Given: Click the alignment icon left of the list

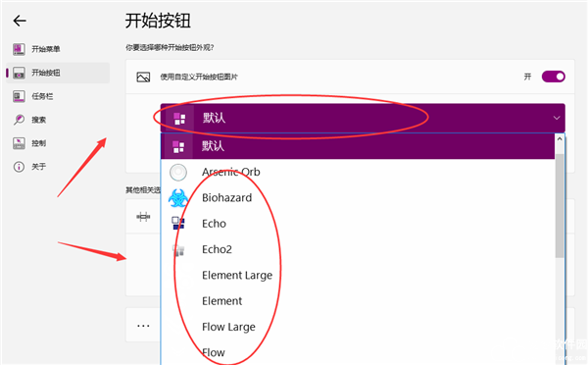Looking at the screenshot, I should [143, 217].
